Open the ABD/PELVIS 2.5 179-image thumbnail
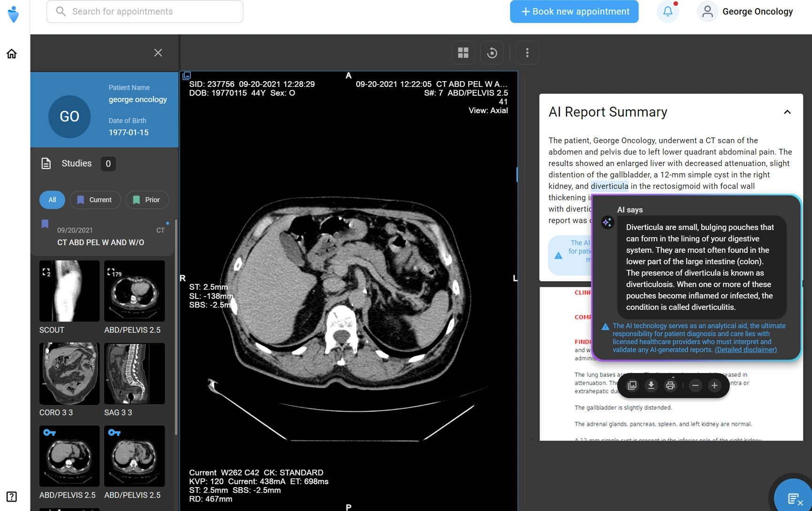Viewport: 812px width, 511px height. click(x=134, y=291)
